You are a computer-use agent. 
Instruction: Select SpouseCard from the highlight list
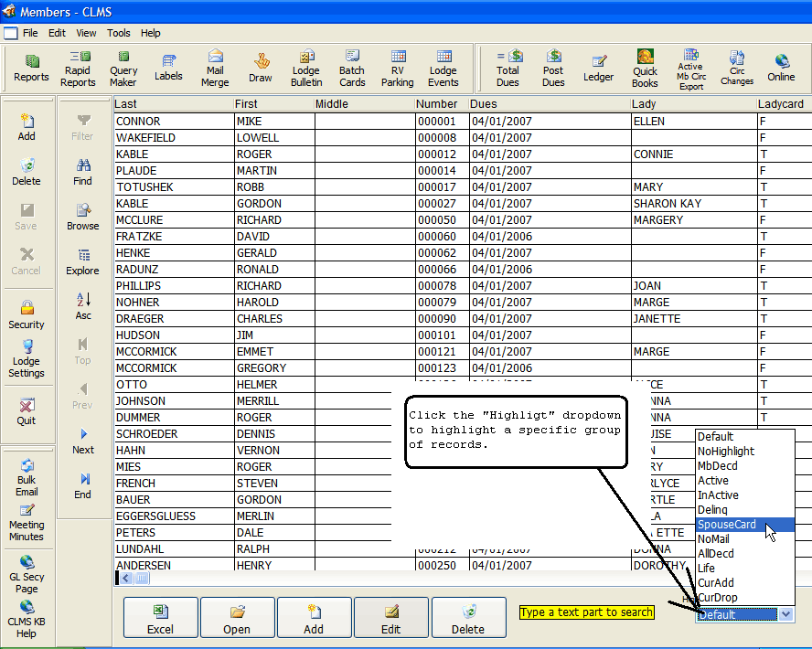(727, 525)
